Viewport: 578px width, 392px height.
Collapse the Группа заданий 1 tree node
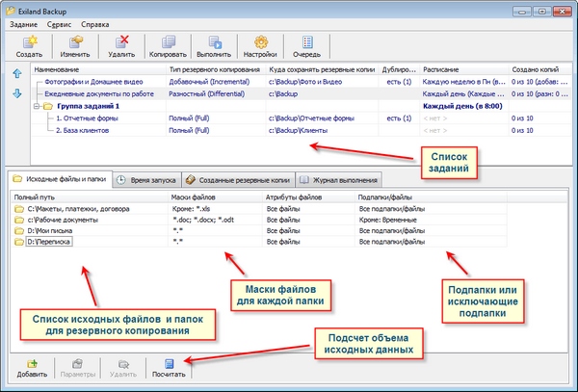36,106
